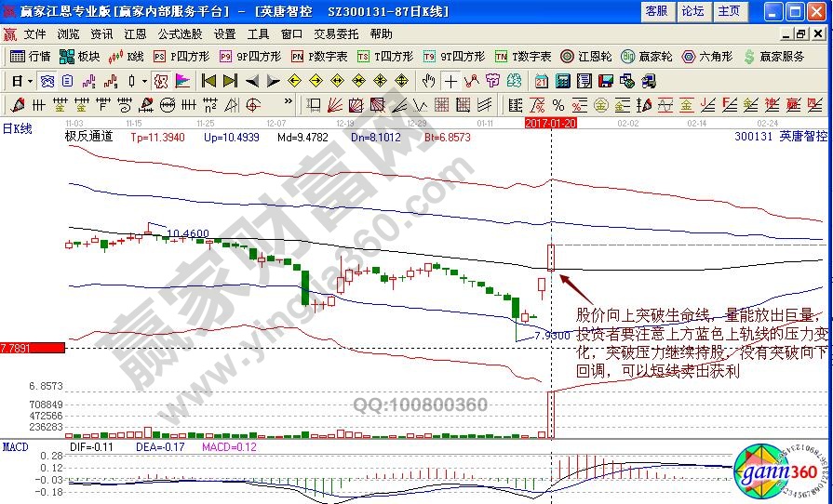The height and width of the screenshot is (504, 833).
Task: Jump to first bar navigation arrow
Action: pos(209,81)
